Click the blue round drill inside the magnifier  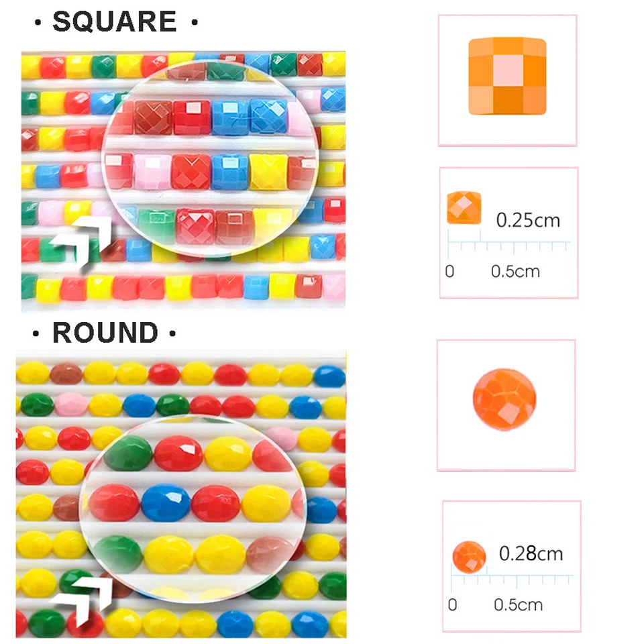point(166,503)
